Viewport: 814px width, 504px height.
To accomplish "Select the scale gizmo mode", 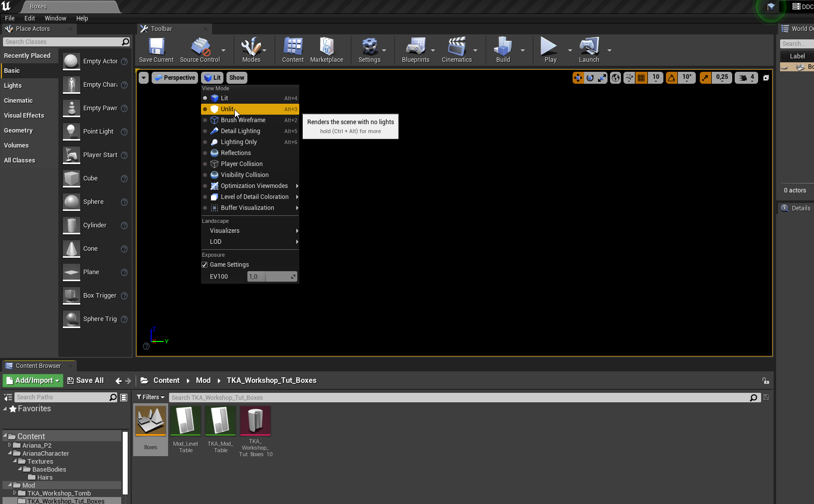I will tap(602, 78).
